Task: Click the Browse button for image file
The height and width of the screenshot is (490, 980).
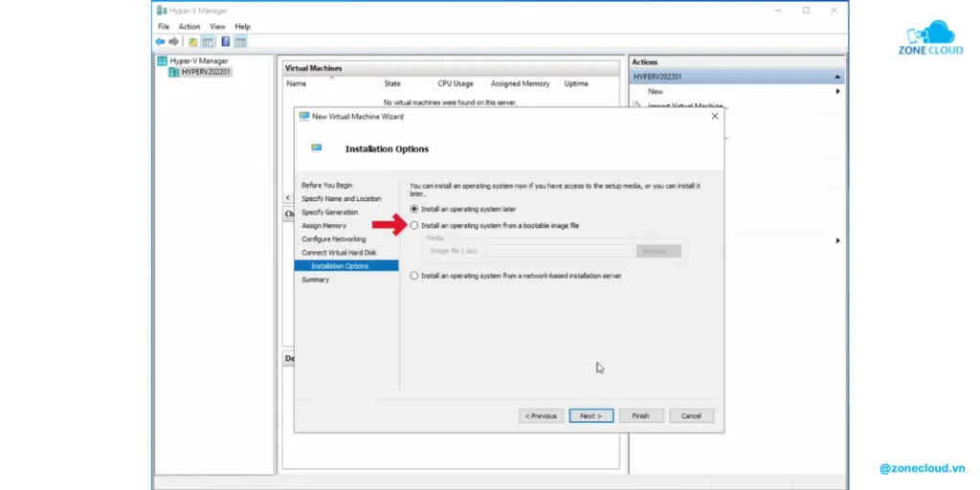Action: tap(658, 252)
